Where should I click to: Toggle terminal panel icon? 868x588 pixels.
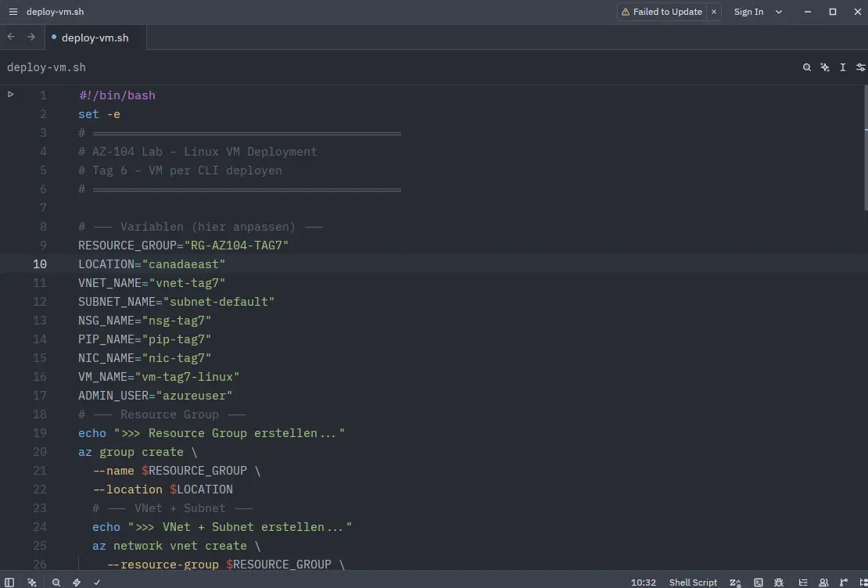coord(759,582)
